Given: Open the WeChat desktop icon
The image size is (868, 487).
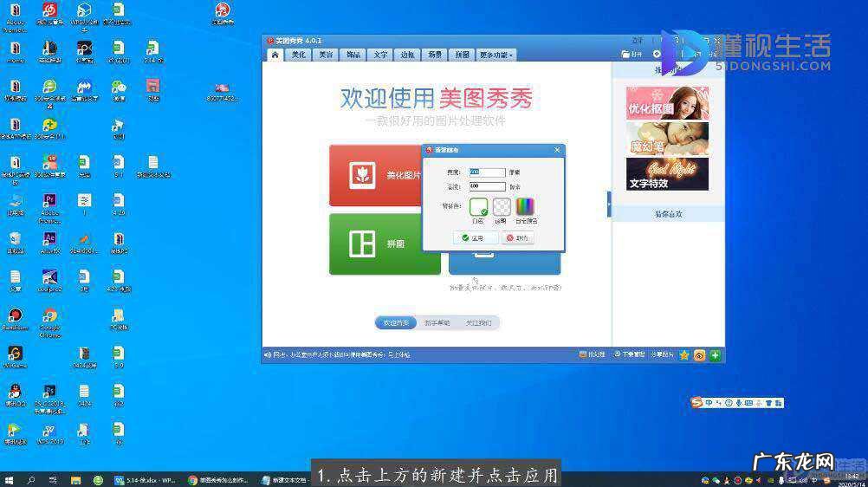Looking at the screenshot, I should [x=119, y=90].
